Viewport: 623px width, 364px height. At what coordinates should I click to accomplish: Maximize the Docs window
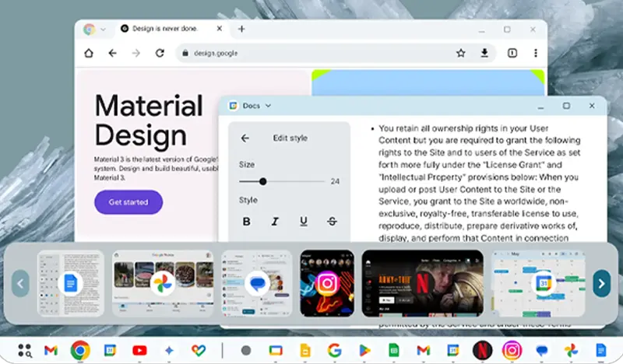(x=566, y=106)
